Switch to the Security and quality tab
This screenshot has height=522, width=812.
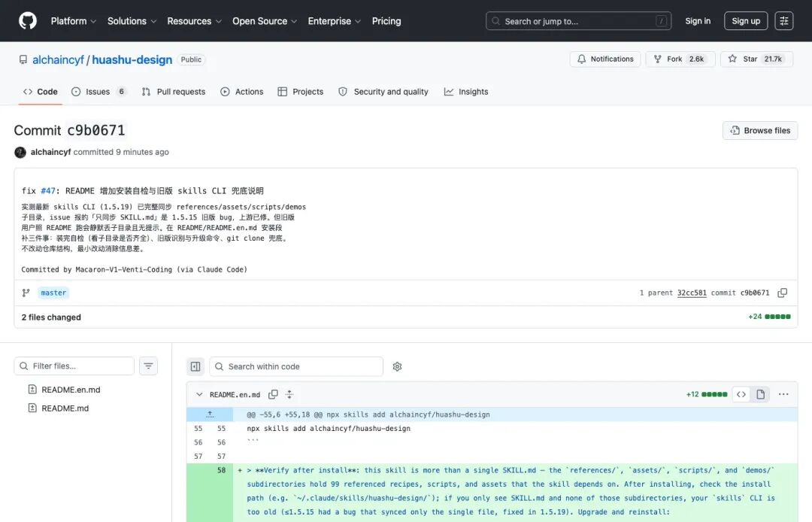point(383,92)
